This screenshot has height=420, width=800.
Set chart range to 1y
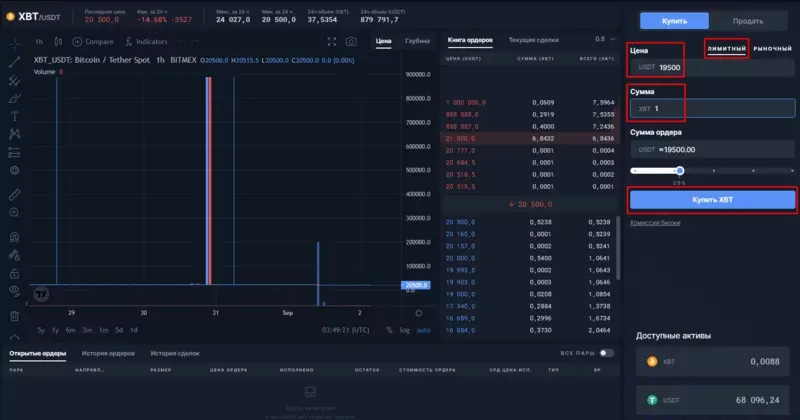pos(55,330)
